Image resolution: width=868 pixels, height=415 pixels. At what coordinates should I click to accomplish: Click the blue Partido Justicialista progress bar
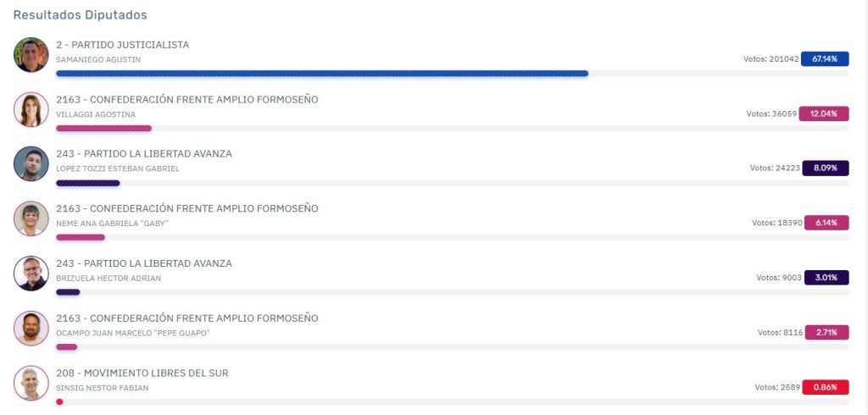(322, 74)
